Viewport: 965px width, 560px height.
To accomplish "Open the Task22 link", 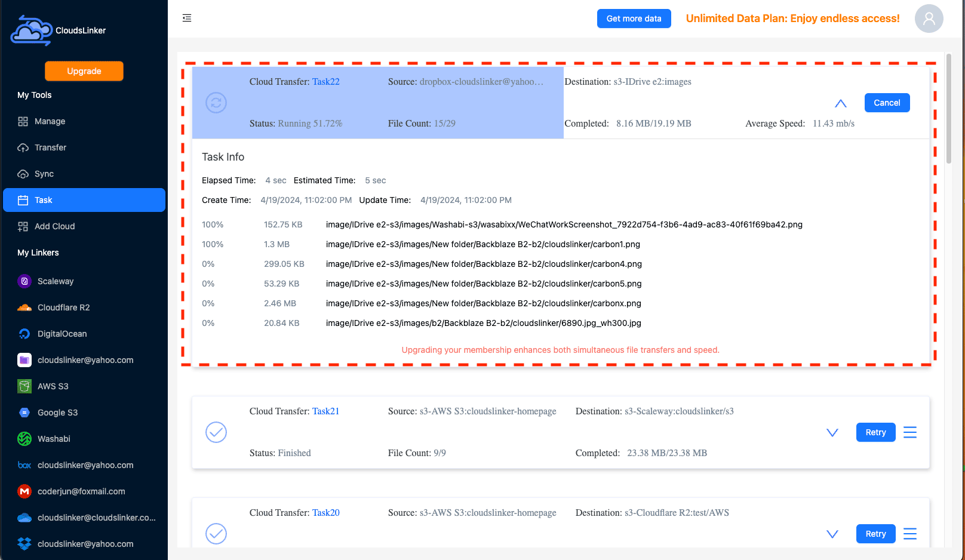I will (326, 82).
